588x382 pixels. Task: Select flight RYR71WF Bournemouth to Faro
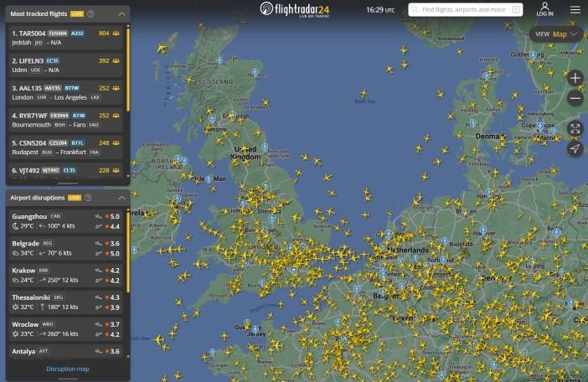[65, 120]
